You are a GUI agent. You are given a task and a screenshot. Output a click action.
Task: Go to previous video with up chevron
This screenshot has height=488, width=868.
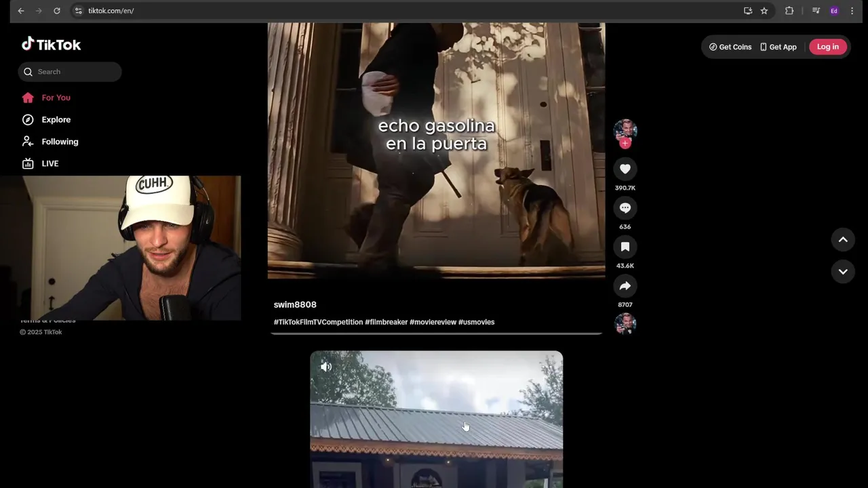(x=843, y=239)
